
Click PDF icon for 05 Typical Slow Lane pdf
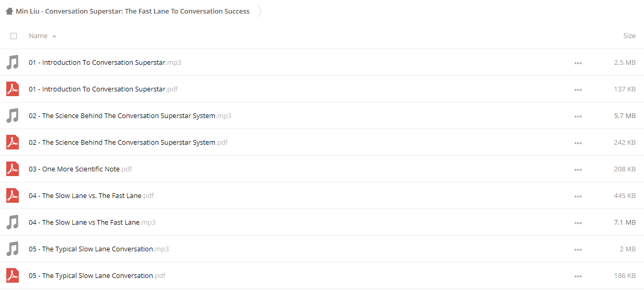[13, 276]
